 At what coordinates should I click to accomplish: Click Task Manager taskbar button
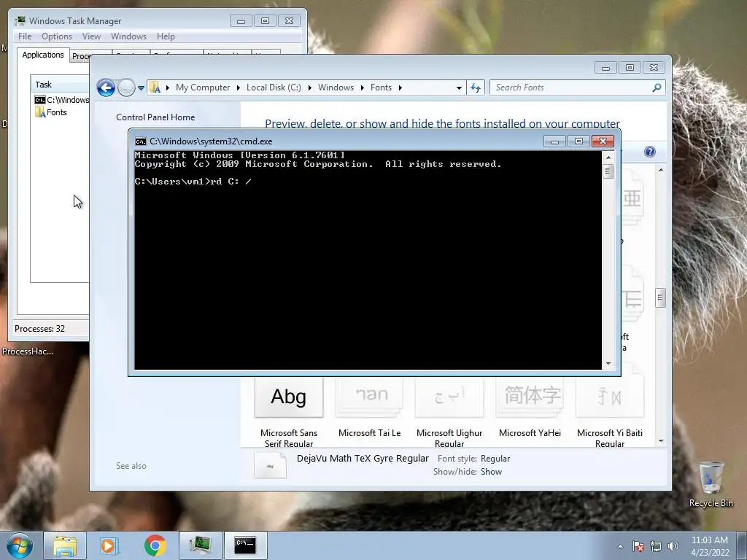[200, 545]
